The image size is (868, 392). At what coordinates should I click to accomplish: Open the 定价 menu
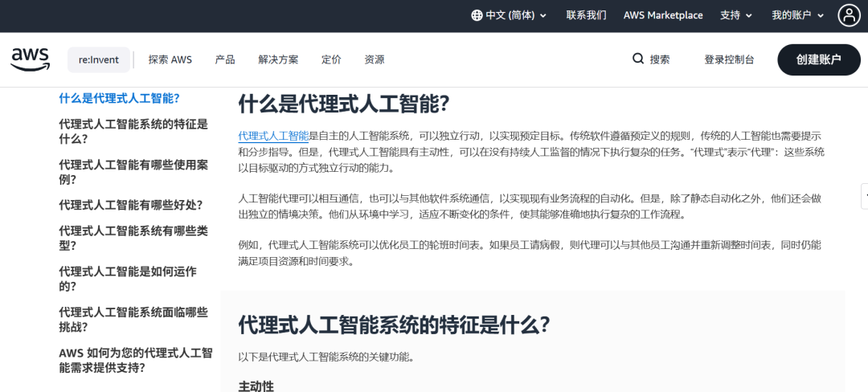(331, 59)
